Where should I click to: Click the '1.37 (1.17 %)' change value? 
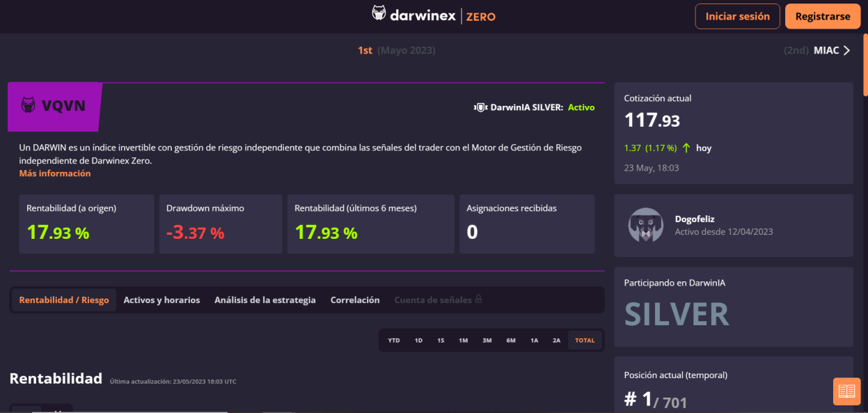tap(650, 148)
